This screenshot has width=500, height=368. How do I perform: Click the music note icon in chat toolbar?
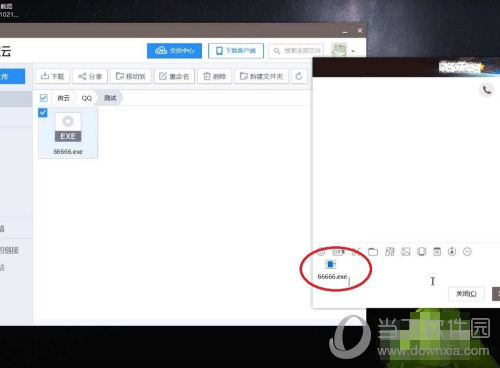(x=452, y=252)
